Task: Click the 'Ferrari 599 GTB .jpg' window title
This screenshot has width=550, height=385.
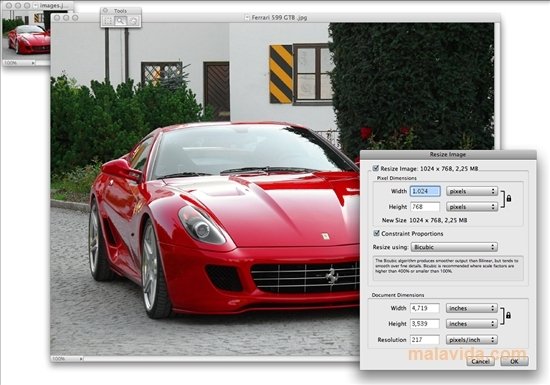Action: [x=279, y=18]
